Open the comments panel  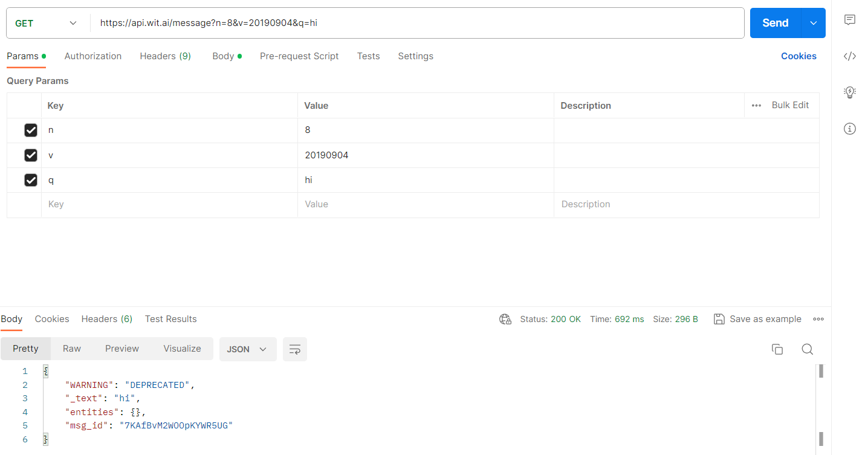point(850,19)
